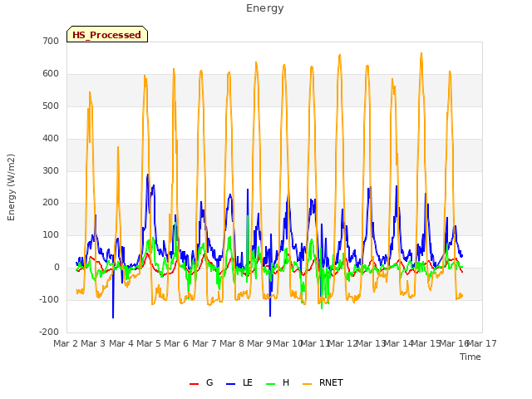
Task: Click the 'Mar 9' x-axis tick label
Action: (259, 343)
